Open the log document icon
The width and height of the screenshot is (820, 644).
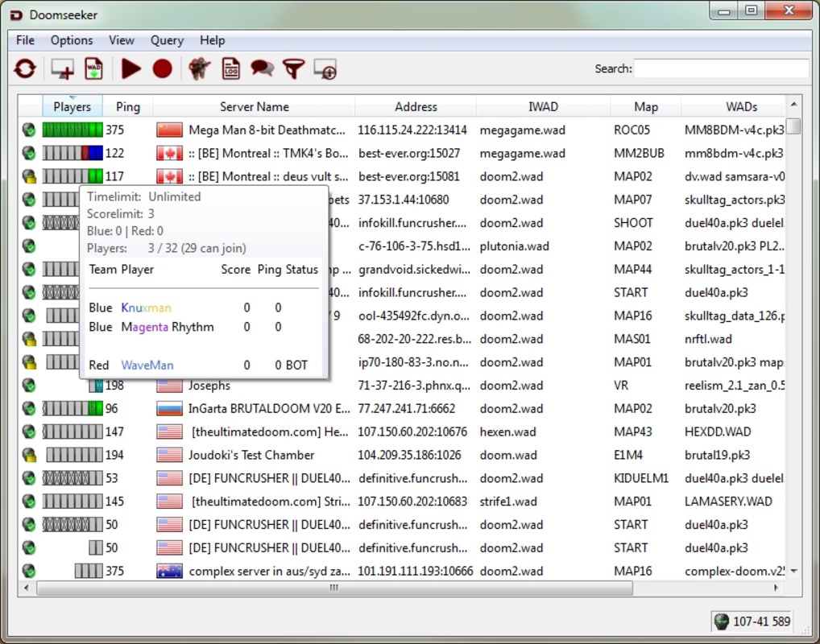230,68
